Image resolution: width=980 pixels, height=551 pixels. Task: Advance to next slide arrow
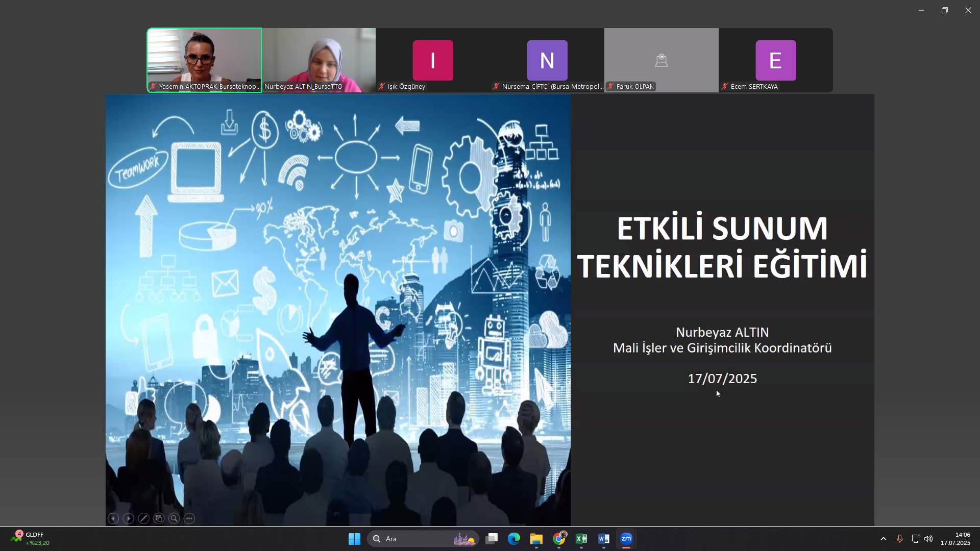point(129,518)
